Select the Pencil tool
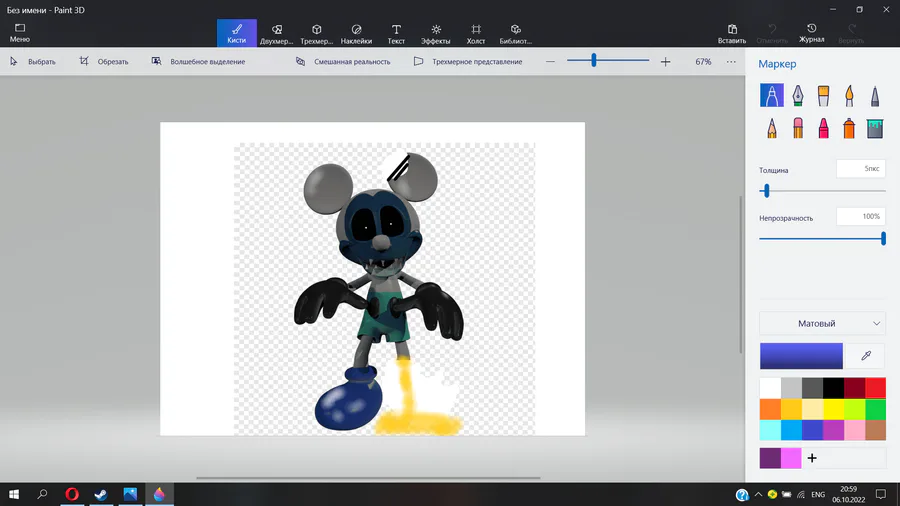The width and height of the screenshot is (900, 506). pyautogui.click(x=771, y=128)
